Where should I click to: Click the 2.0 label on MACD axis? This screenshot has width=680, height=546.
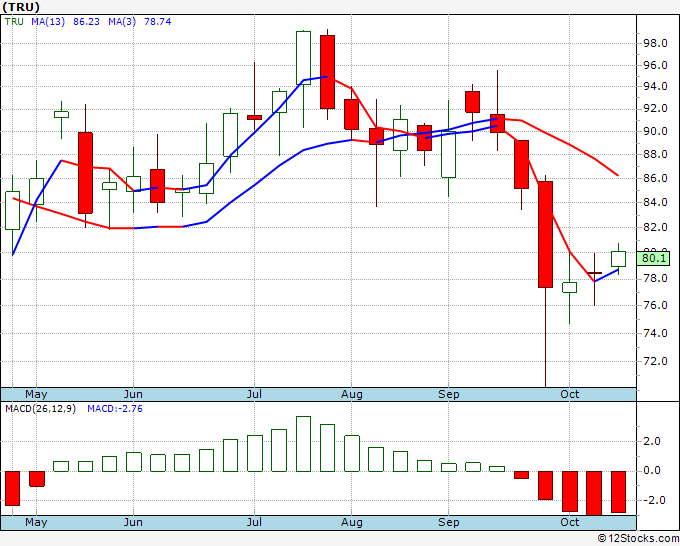[651, 441]
